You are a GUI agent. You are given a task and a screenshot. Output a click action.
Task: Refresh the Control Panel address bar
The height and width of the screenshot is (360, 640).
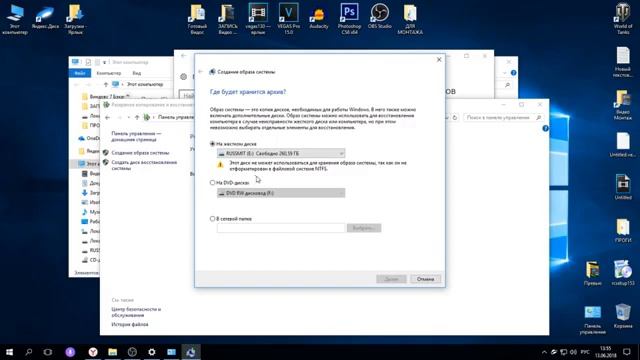455,118
